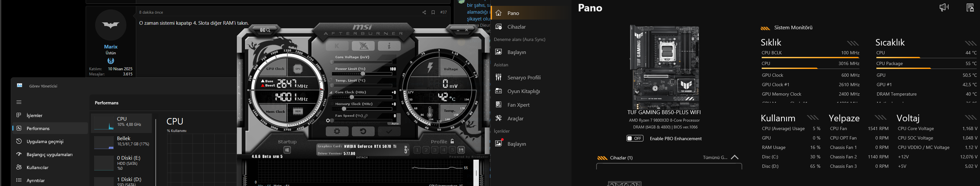Image resolution: width=980 pixels, height=186 pixels.
Task: Open Ayrıntılar in Task Manager
Action: coord(50,180)
